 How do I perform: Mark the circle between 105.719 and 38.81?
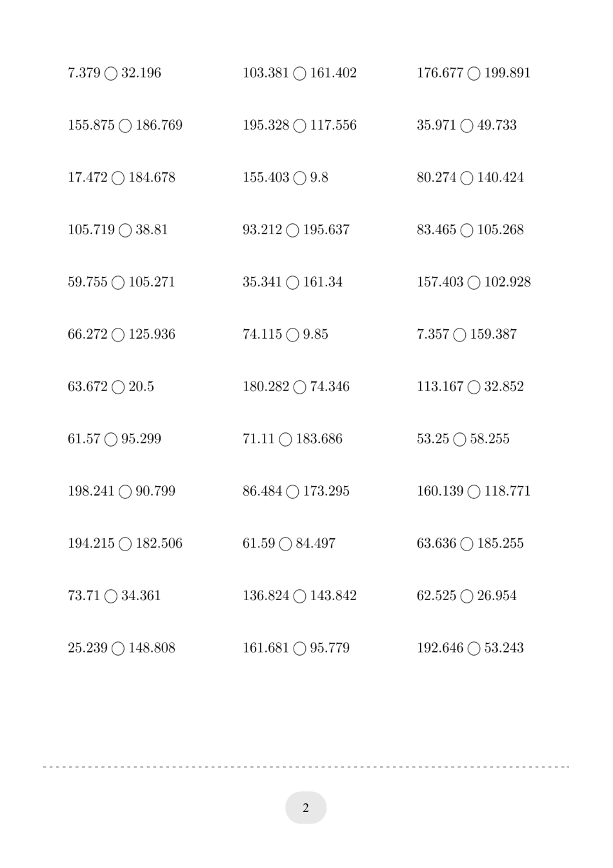pos(125,230)
